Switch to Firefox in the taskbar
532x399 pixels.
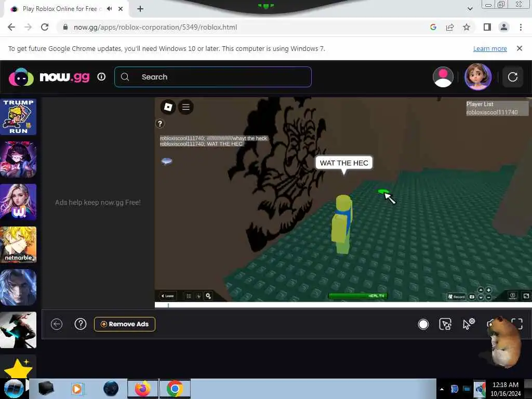tap(143, 389)
